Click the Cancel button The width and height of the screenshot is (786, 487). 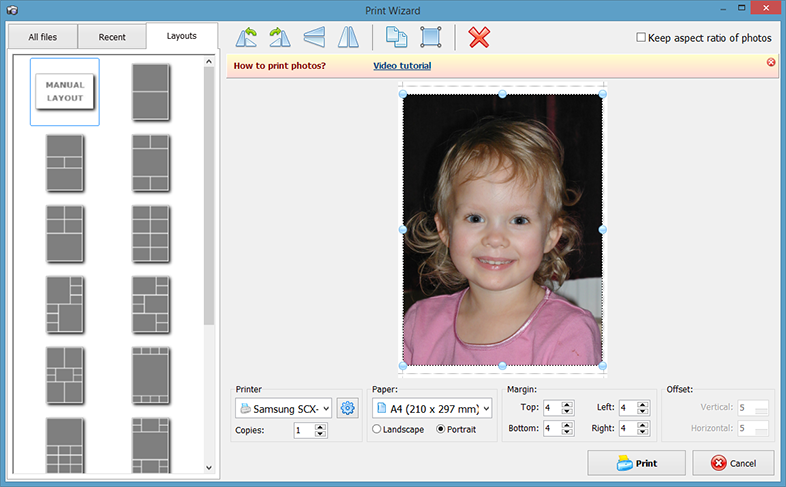(x=733, y=463)
